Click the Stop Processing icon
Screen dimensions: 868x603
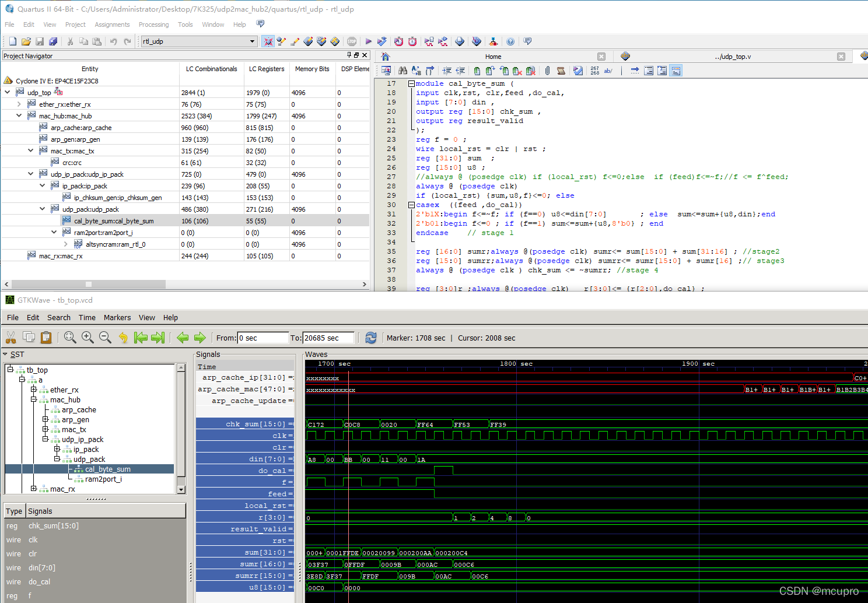click(x=352, y=41)
